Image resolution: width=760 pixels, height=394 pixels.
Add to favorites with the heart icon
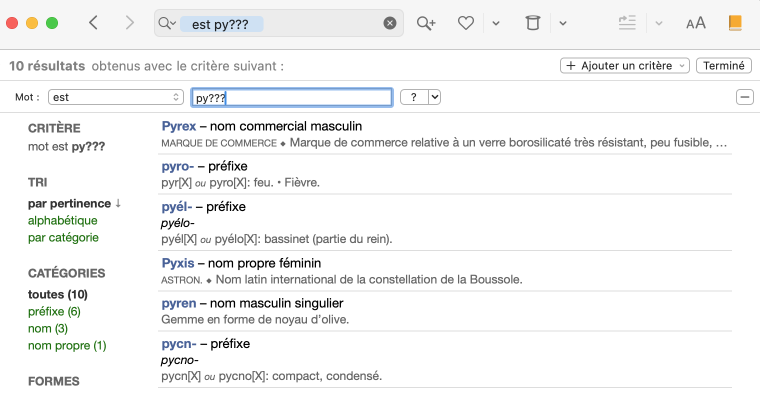[x=466, y=23]
